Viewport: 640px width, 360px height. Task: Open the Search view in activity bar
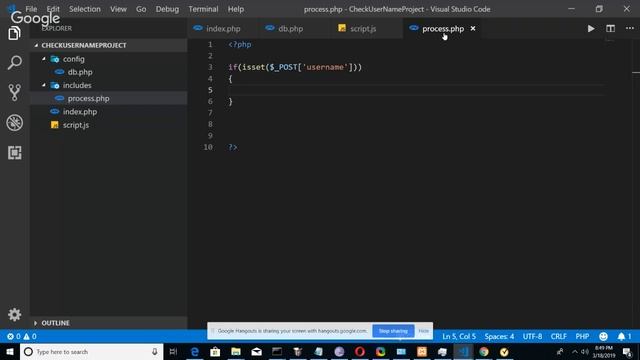pyautogui.click(x=14, y=63)
